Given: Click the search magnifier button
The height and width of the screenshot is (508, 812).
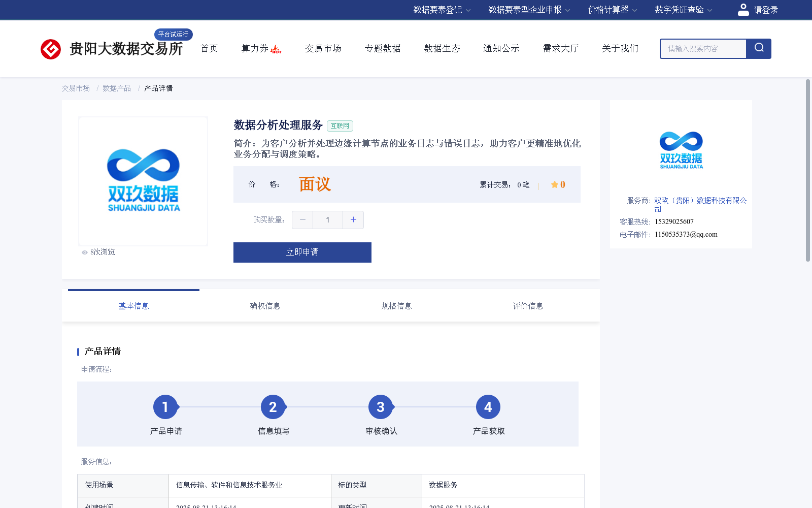Looking at the screenshot, I should 759,48.
